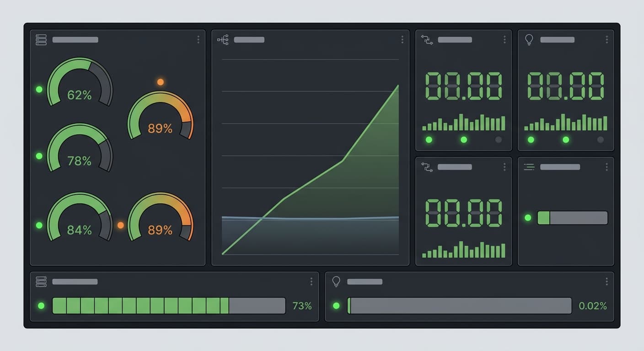Click the flow route icon in the display panel lacking status dots
This screenshot has height=351, width=644.
[x=427, y=167]
